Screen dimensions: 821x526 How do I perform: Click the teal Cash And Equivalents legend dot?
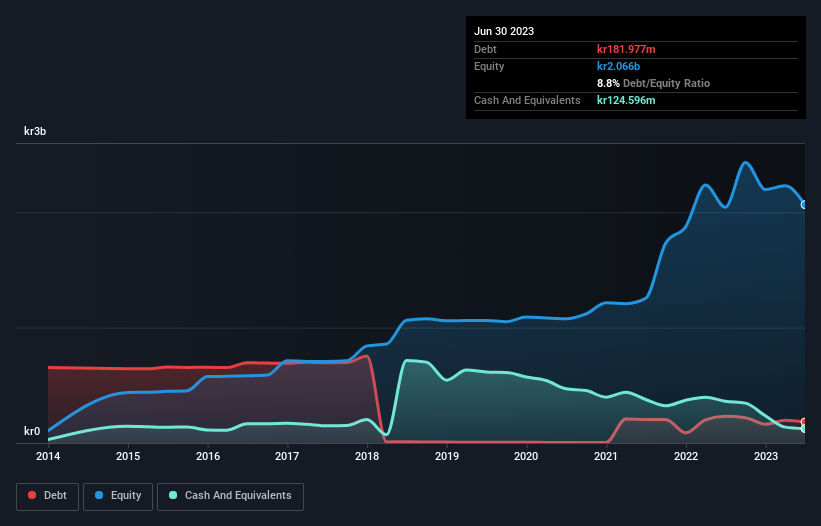pyautogui.click(x=173, y=495)
